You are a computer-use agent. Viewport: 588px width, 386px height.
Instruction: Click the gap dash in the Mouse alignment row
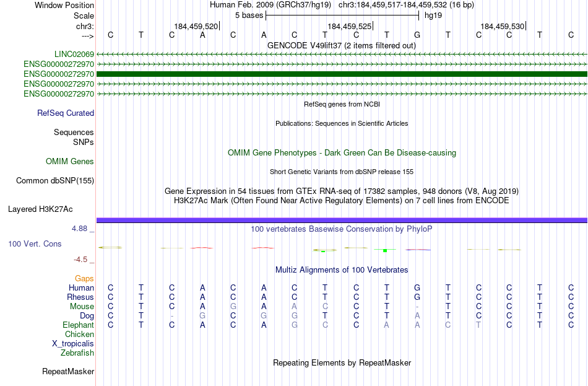[417, 307]
